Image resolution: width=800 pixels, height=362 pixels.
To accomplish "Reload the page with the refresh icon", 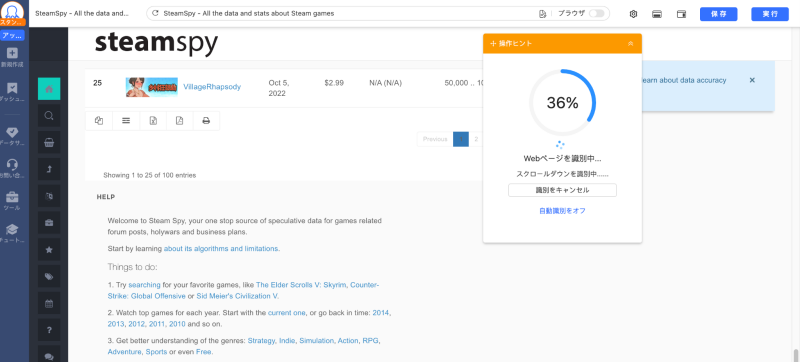I will 155,13.
